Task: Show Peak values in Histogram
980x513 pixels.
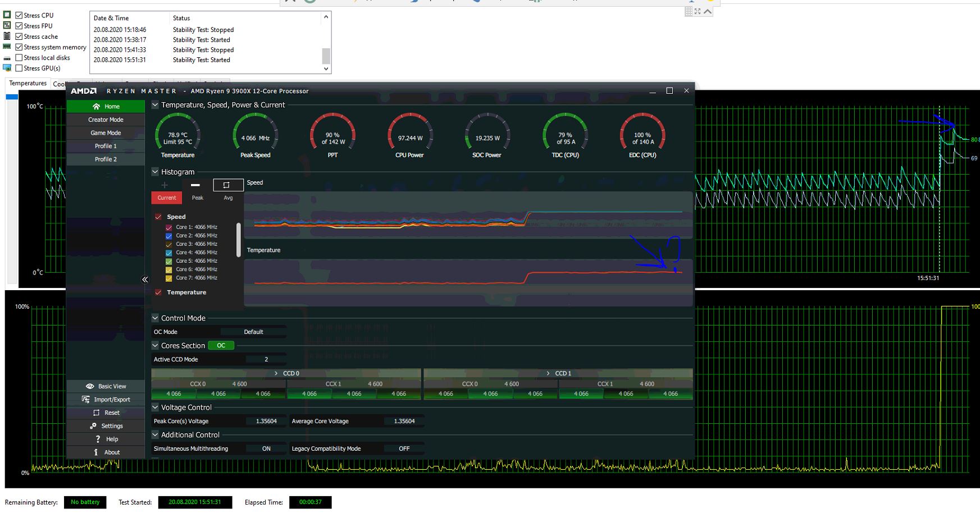Action: point(198,198)
